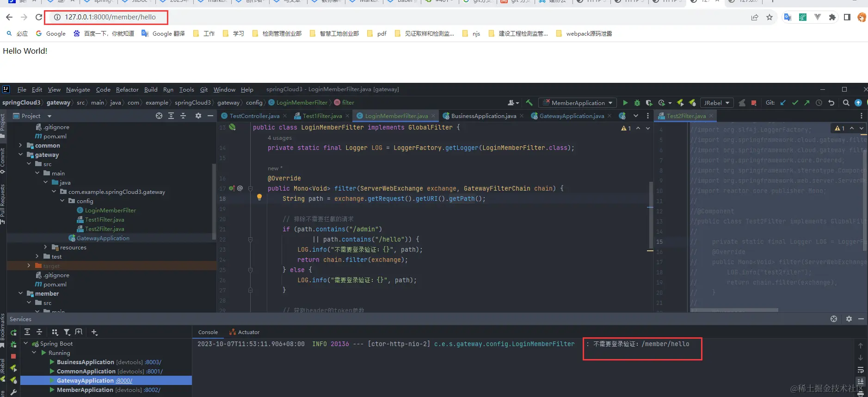Switch to TestController.java tab
This screenshot has height=397, width=868.
pos(254,116)
